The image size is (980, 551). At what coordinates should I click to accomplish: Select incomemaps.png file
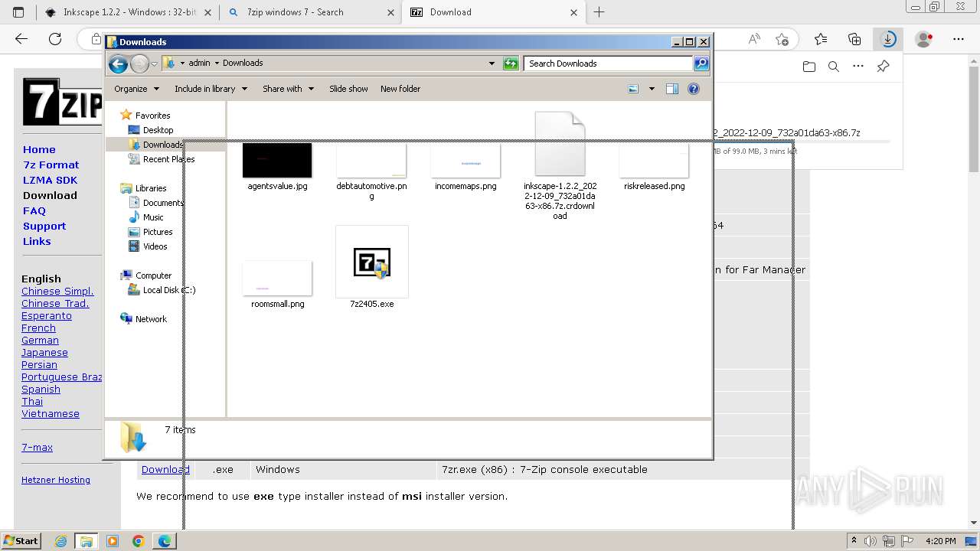pos(465,167)
